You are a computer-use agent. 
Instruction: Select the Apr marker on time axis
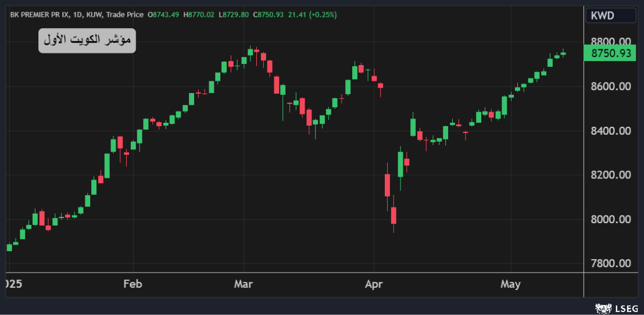coord(374,284)
